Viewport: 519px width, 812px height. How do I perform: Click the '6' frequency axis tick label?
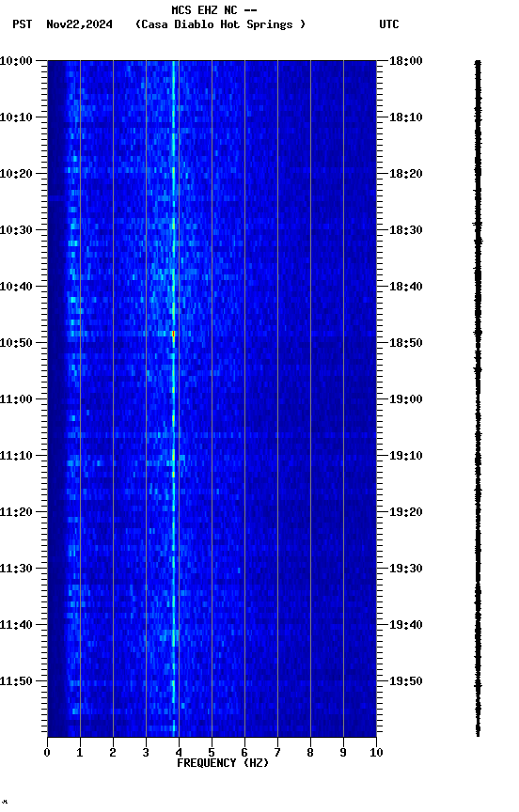click(x=244, y=753)
